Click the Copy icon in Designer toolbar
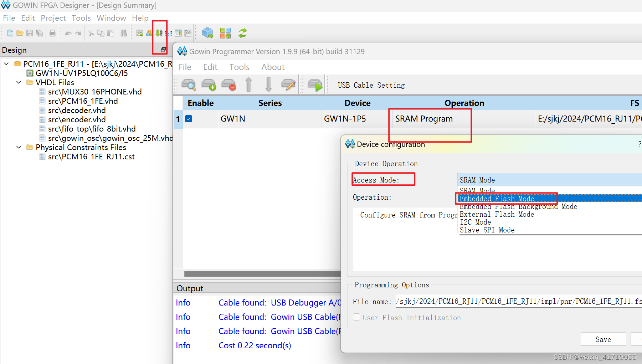Screen dimensions: 642x364 [101, 33]
